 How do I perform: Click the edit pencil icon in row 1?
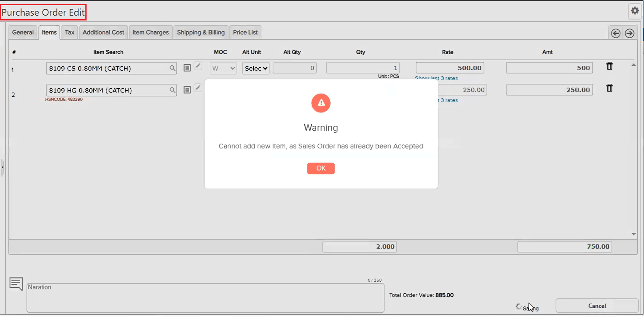198,66
